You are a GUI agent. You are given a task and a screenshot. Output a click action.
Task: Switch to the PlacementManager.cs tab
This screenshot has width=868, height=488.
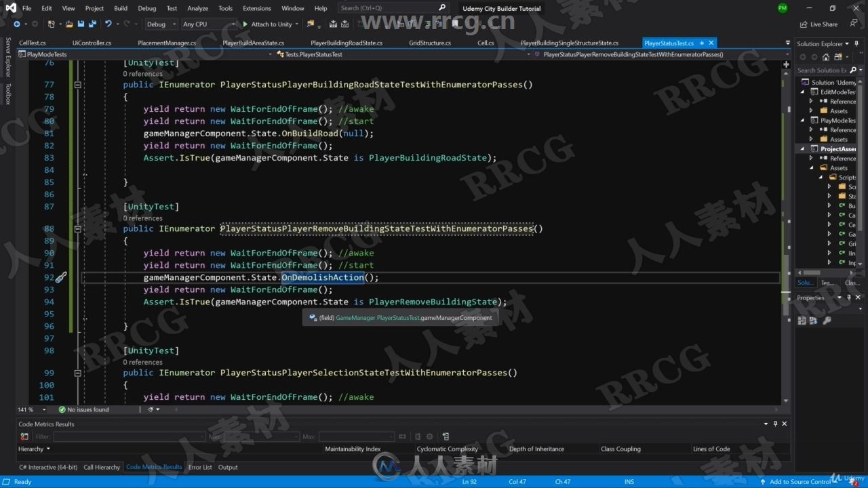pos(167,43)
